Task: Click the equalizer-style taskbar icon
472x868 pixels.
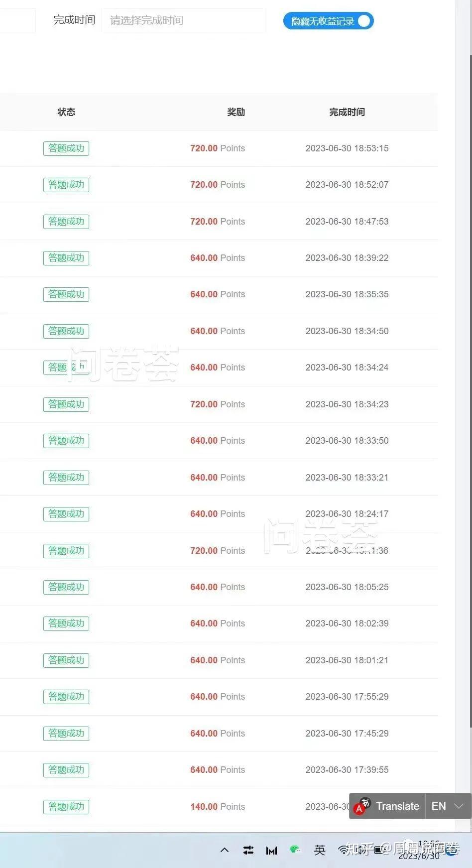Action: coord(247,850)
